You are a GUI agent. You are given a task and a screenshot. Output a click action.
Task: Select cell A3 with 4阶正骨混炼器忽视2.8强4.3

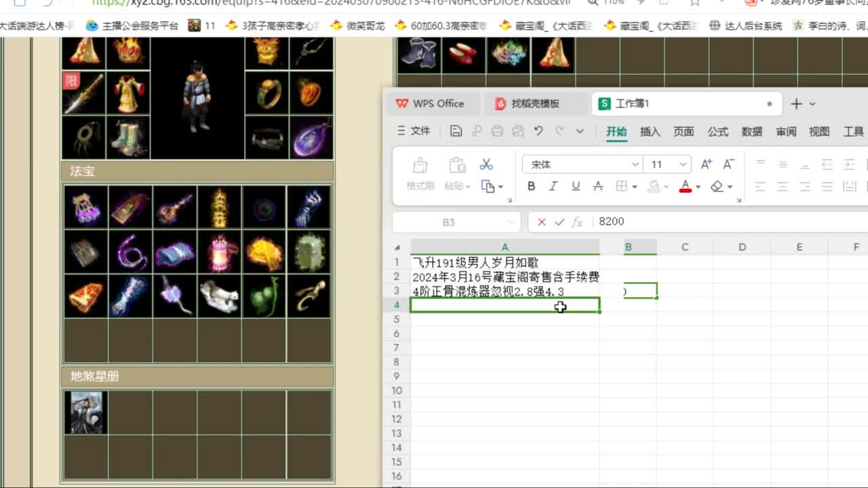tap(505, 291)
